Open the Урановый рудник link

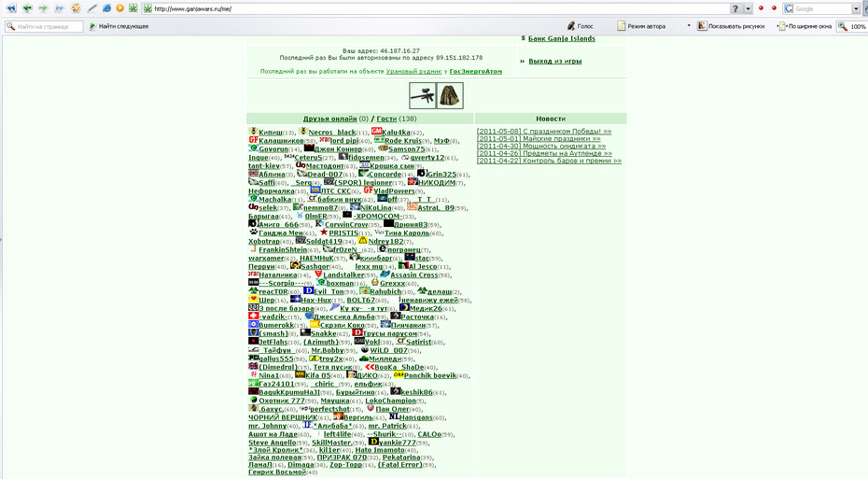413,72
